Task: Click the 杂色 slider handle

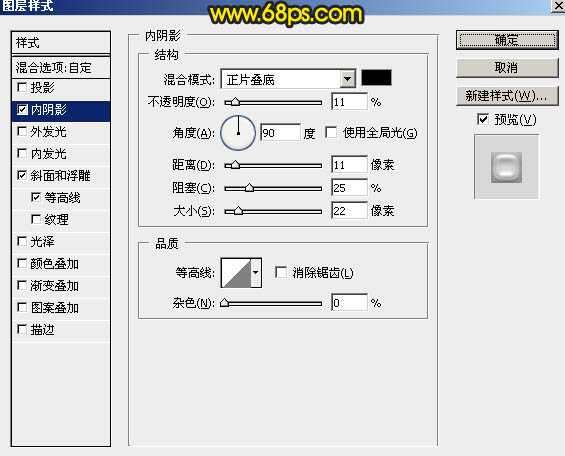Action: point(225,303)
